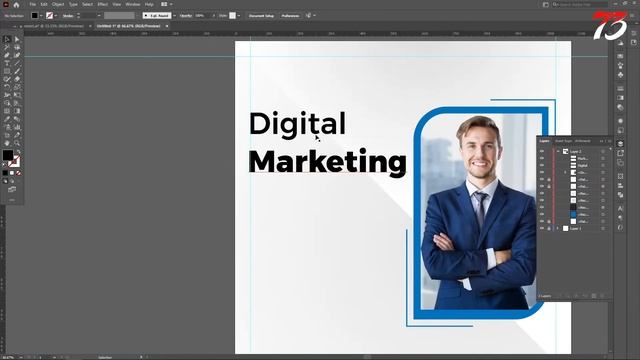
Task: Open the Align panel icon in dock
Action: coord(620,186)
